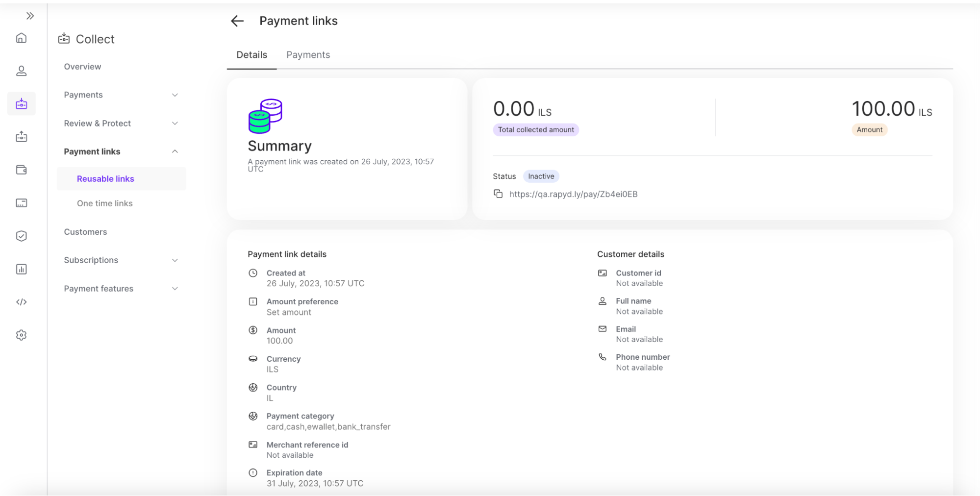Open the Card issuing icon
This screenshot has height=496, width=980.
[x=22, y=202]
